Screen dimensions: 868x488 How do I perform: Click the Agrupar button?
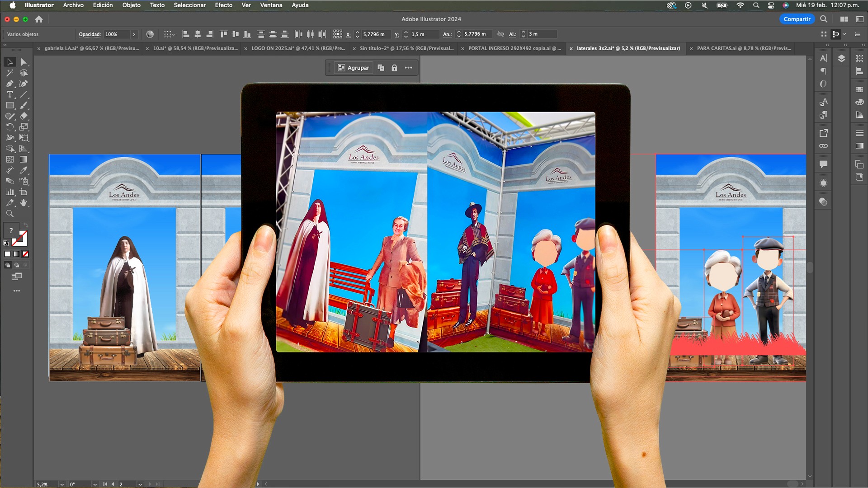tap(354, 68)
